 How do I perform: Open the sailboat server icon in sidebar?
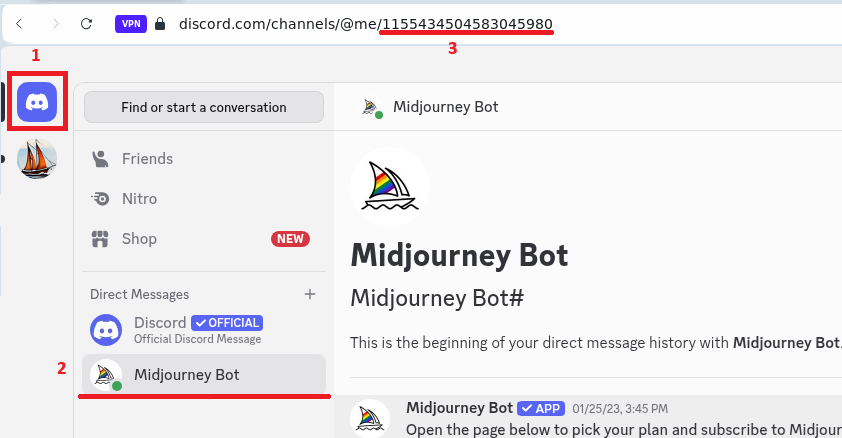point(37,159)
